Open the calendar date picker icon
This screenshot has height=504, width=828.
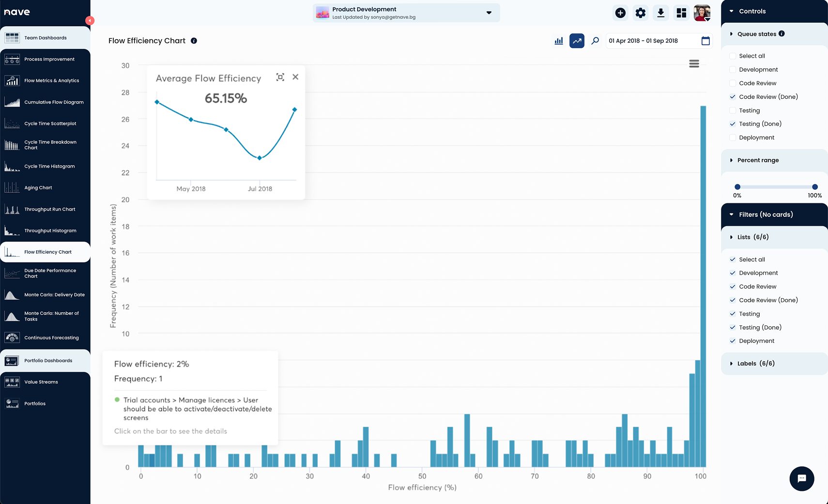pyautogui.click(x=705, y=41)
